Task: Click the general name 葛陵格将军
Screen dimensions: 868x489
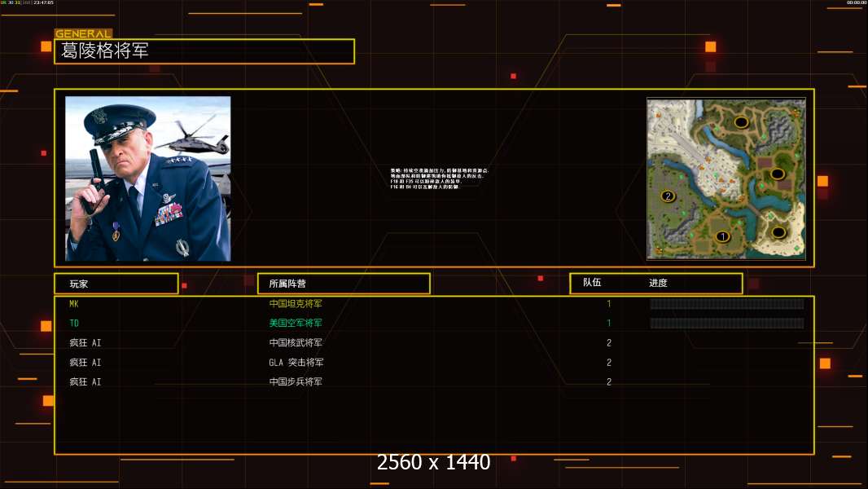Action: [x=104, y=51]
